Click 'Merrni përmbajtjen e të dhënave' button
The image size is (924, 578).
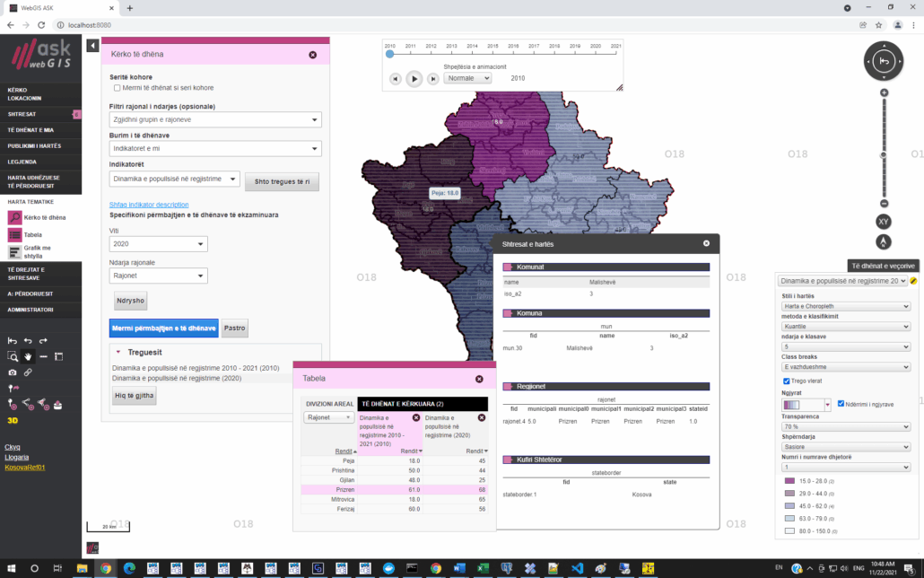coord(163,328)
